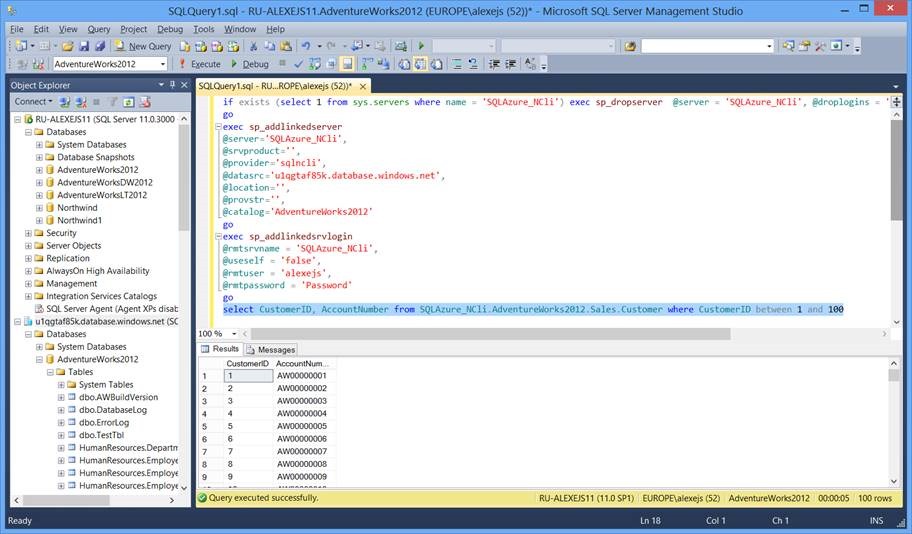The height and width of the screenshot is (534, 912).
Task: Open the Activity Monitor icon
Action: (401, 46)
